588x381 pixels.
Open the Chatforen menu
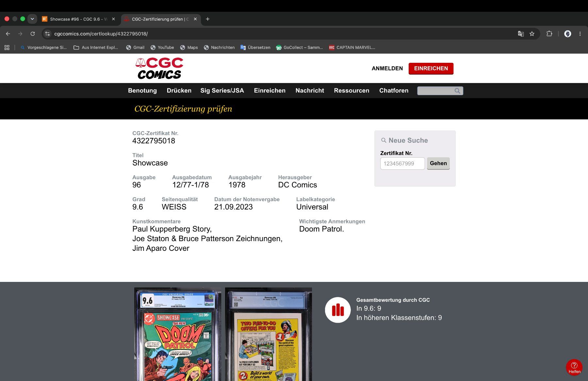point(394,91)
